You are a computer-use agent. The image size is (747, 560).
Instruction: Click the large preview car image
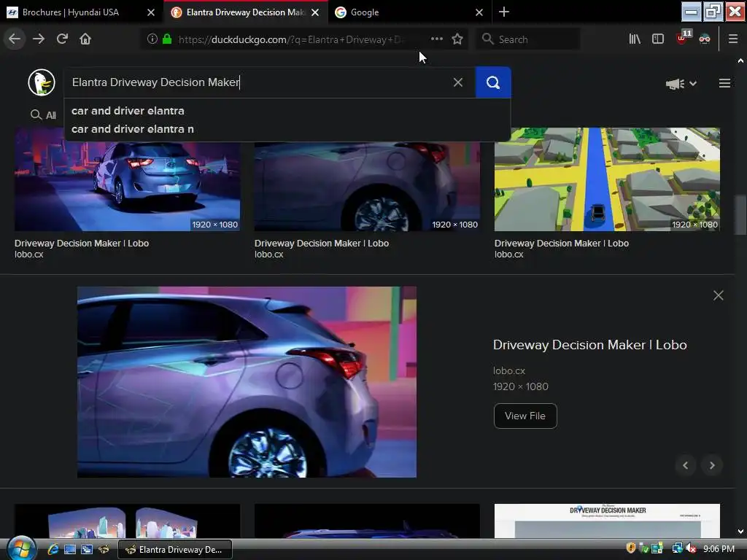coord(247,382)
